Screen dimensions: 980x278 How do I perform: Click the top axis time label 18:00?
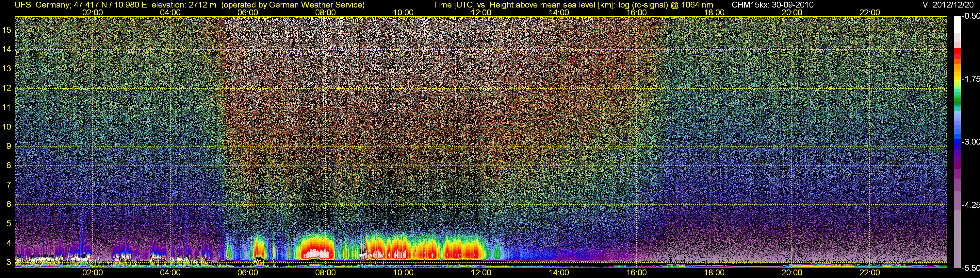[714, 12]
